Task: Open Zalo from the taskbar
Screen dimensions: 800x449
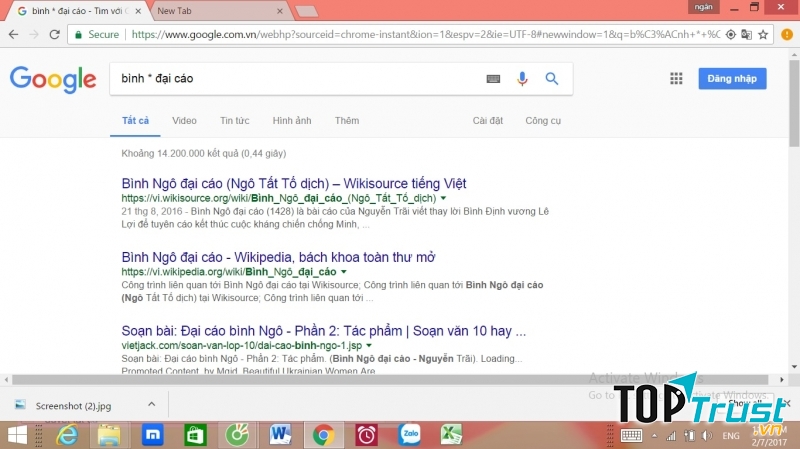Action: pos(408,435)
